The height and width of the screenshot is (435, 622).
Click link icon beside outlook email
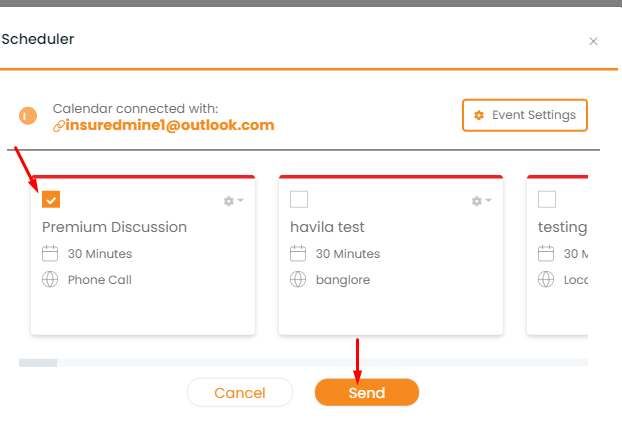59,126
